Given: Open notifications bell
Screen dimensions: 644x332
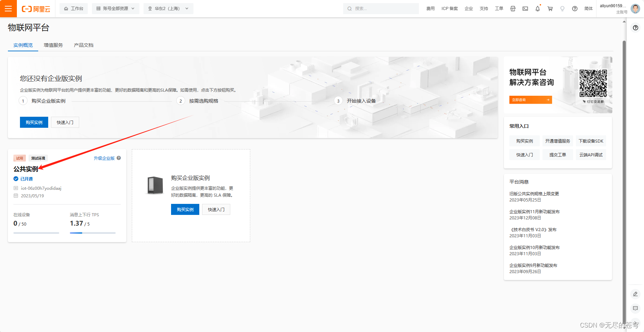Looking at the screenshot, I should pyautogui.click(x=538, y=9).
